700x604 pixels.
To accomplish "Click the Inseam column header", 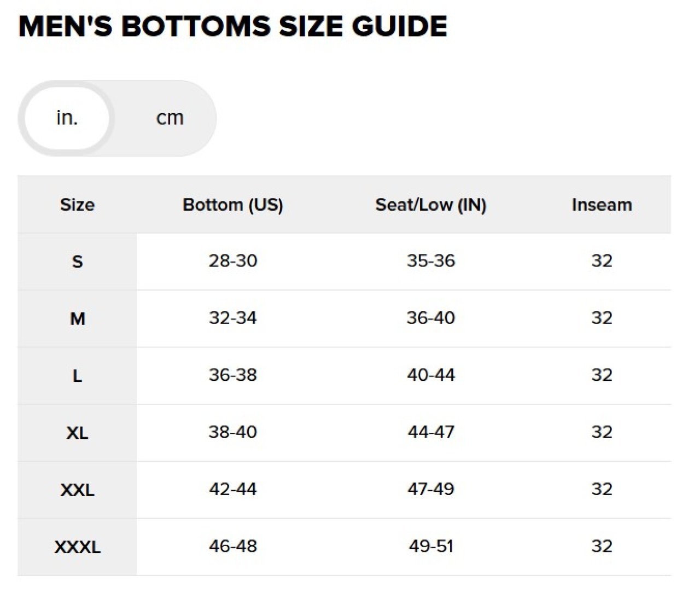I will click(x=602, y=205).
